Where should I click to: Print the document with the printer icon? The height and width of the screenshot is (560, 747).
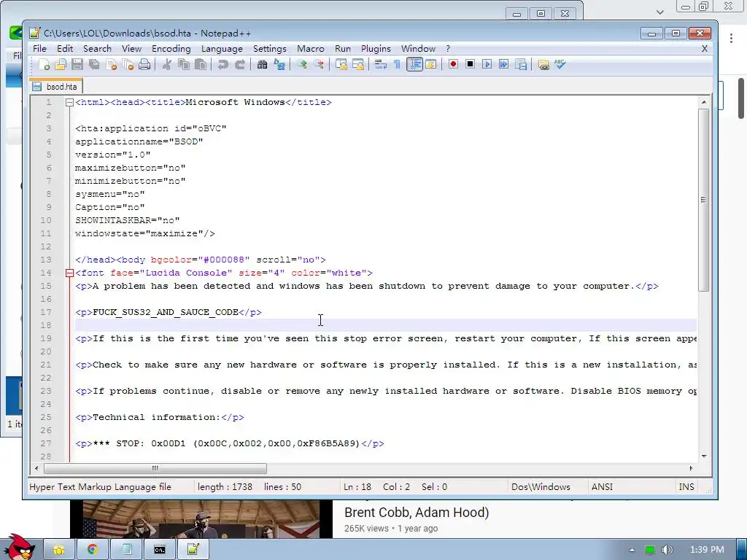pyautogui.click(x=144, y=64)
